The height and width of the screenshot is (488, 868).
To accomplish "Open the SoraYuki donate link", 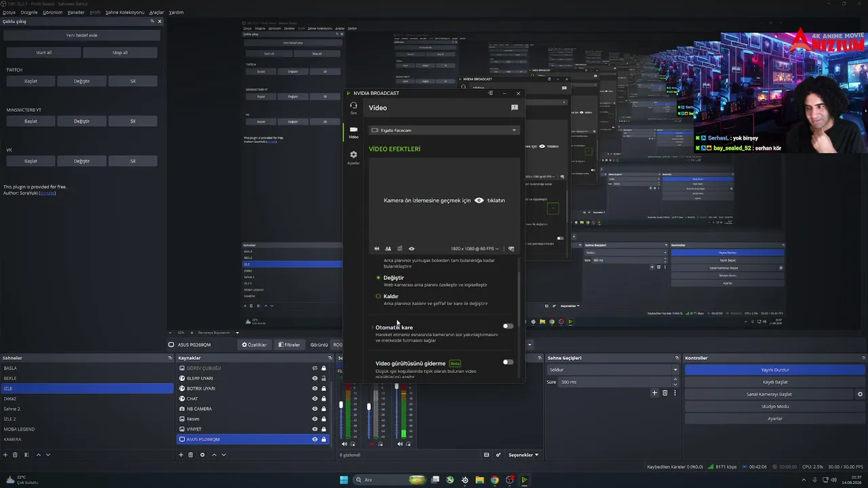I will 47,193.
